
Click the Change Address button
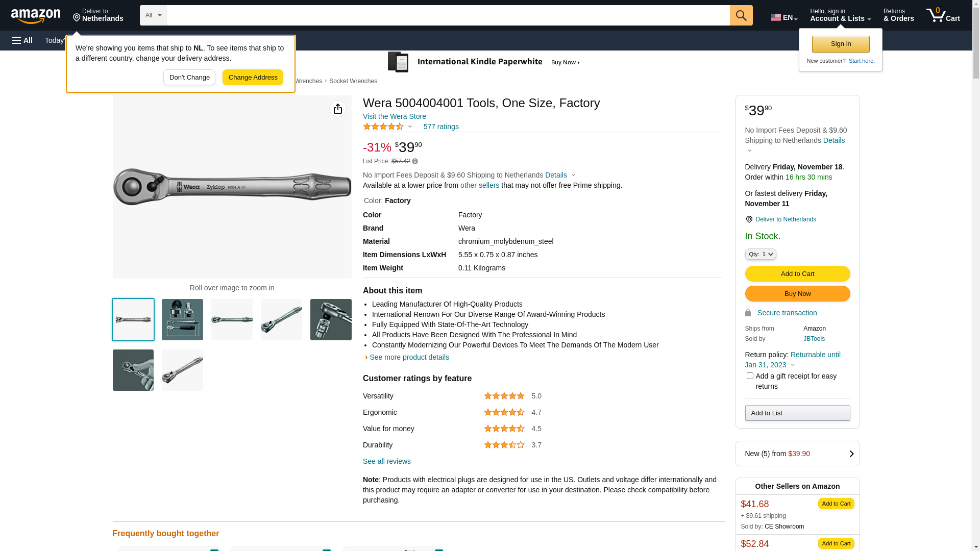253,78
